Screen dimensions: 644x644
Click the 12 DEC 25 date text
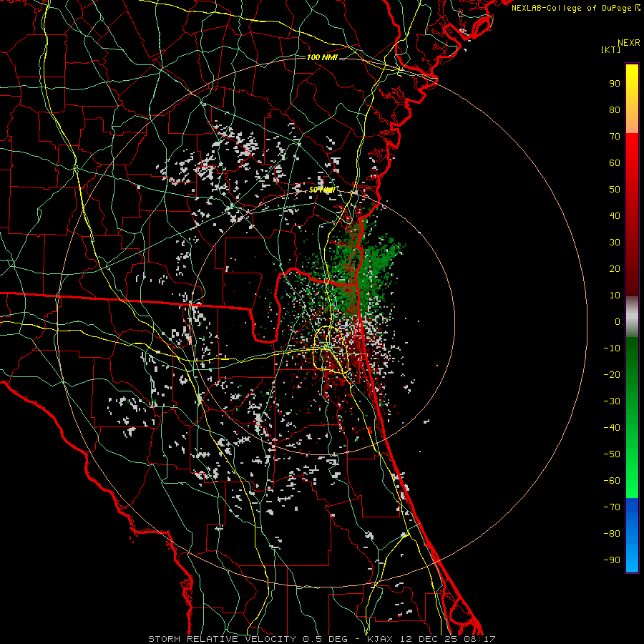click(428, 639)
